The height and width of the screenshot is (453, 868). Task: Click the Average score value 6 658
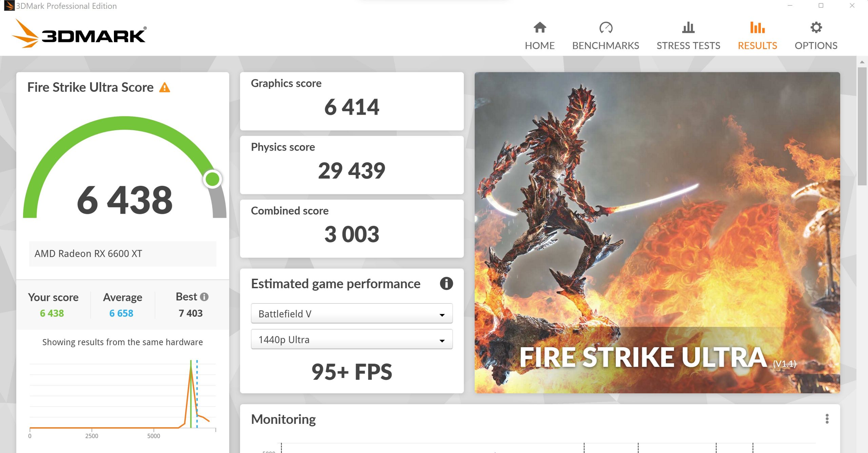click(x=121, y=313)
